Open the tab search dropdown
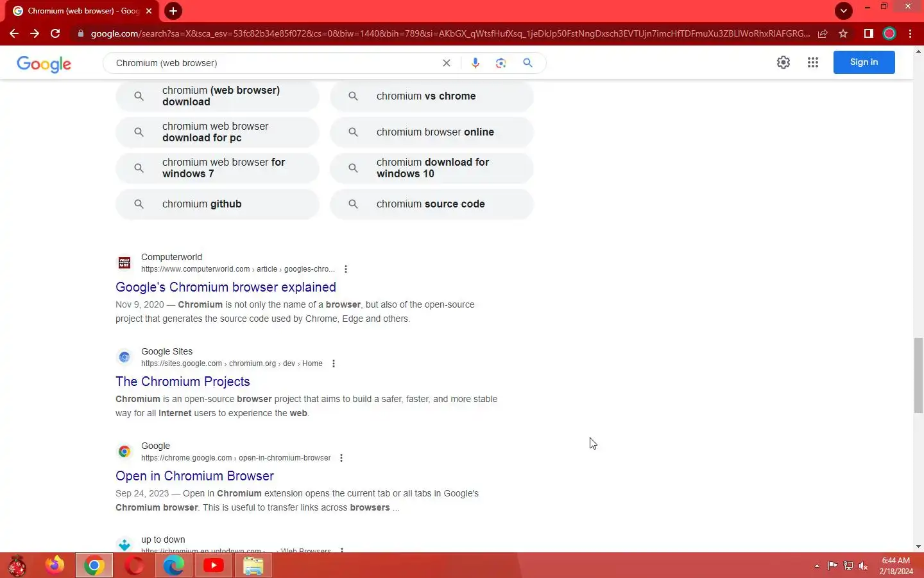Screen dimensions: 924x578 (844, 11)
